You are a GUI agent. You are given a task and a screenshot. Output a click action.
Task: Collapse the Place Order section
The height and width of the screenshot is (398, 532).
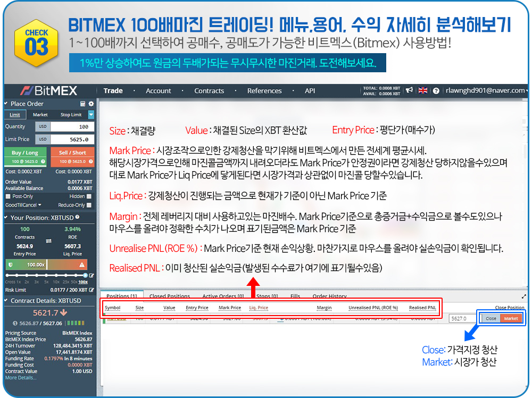point(6,104)
